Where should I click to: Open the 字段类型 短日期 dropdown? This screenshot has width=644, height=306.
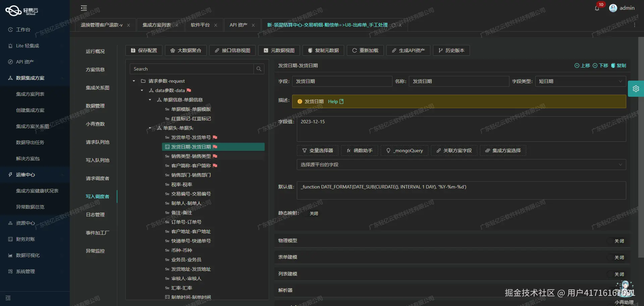[580, 81]
